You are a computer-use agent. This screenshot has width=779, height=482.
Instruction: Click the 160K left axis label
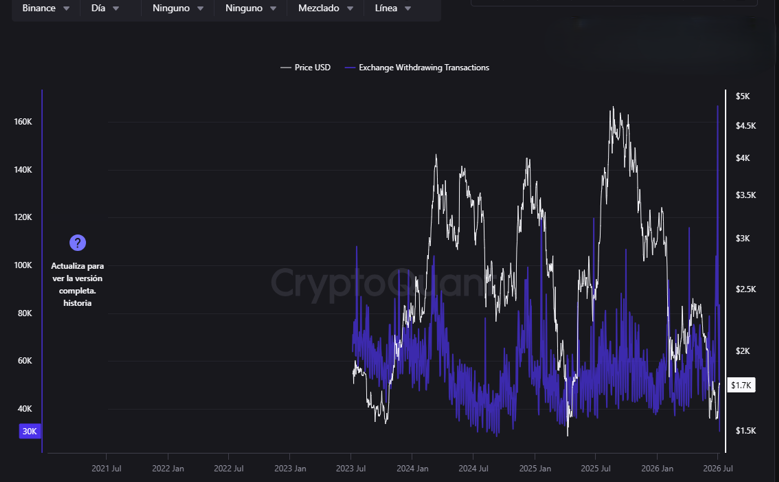point(23,122)
